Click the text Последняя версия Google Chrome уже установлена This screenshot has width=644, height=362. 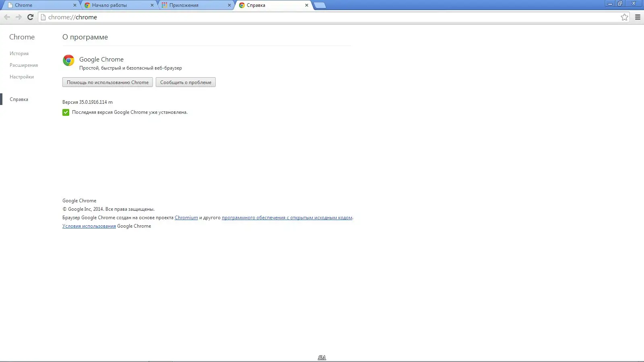(130, 112)
